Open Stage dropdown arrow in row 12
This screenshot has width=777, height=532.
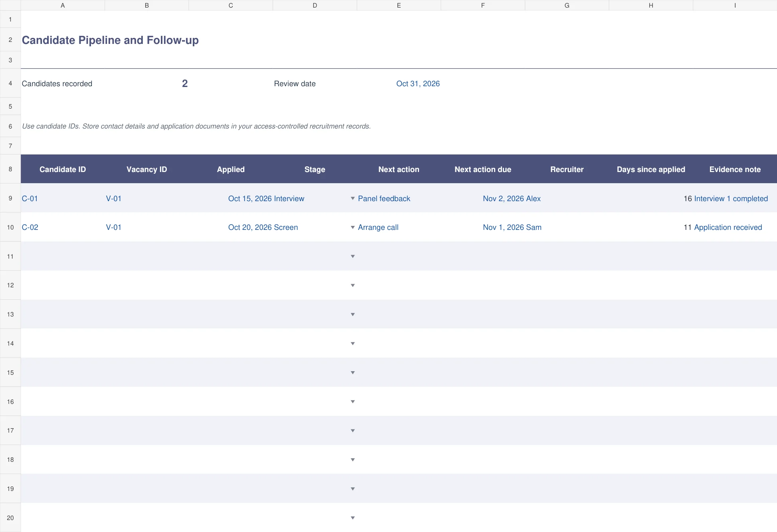pos(352,285)
